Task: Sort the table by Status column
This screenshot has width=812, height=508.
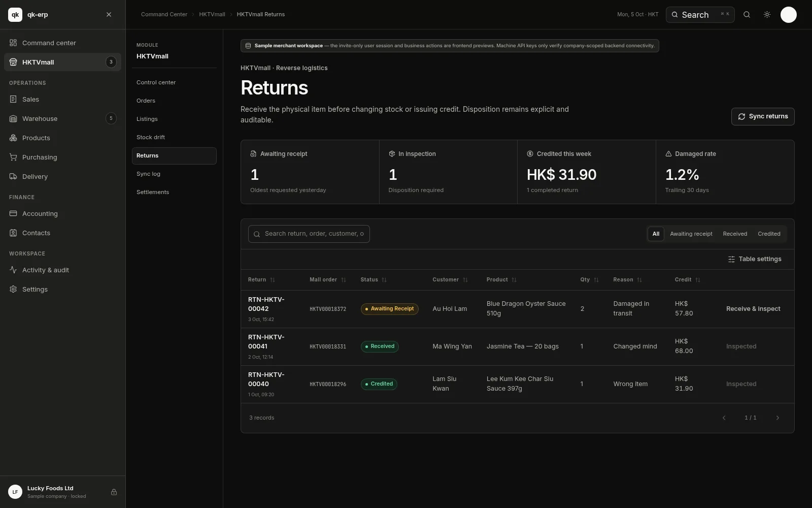Action: [x=374, y=280]
